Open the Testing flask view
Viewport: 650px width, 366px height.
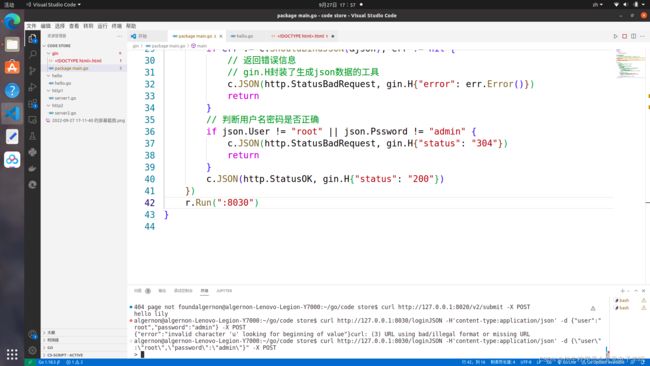[x=32, y=136]
